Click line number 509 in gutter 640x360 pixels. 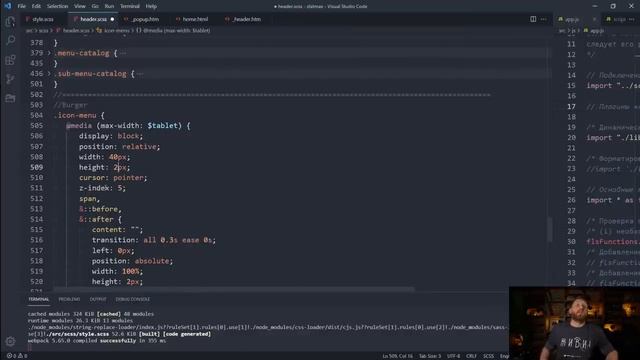tap(36, 167)
